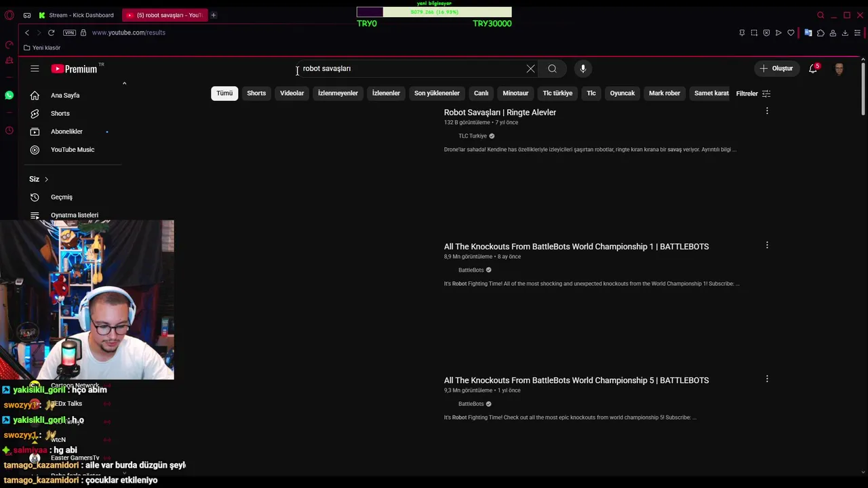Viewport: 868px width, 488px height.
Task: Open the Easy Setup sliders icon
Action: [858, 33]
